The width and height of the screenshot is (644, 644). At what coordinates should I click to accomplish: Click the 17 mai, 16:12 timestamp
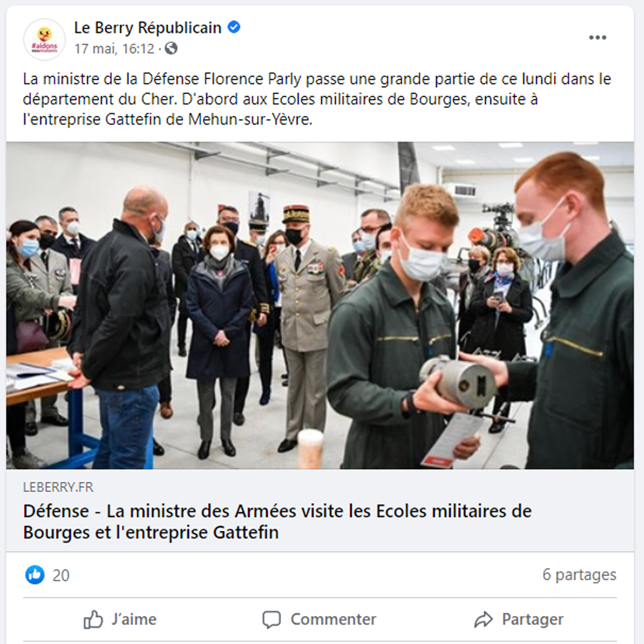coord(114,49)
